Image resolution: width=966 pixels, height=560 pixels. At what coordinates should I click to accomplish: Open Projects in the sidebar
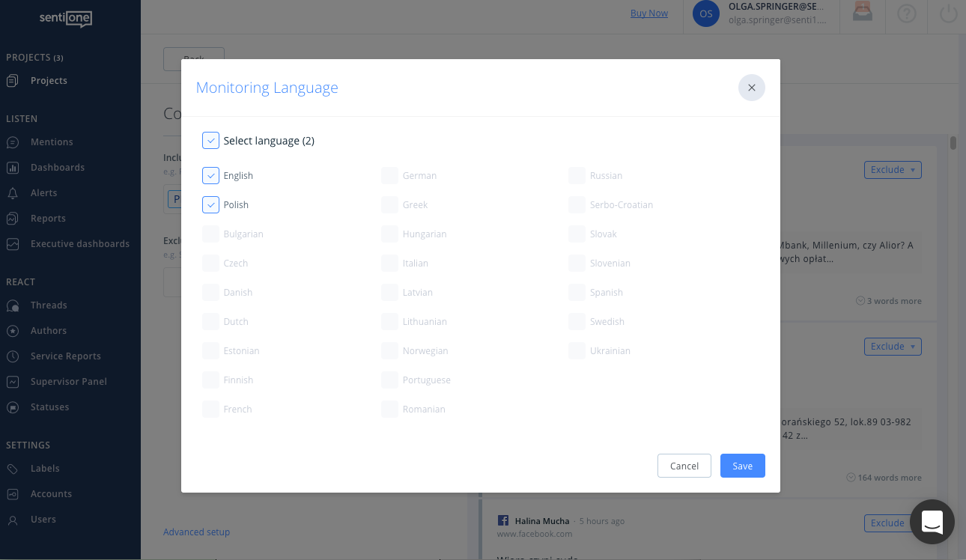[49, 81]
